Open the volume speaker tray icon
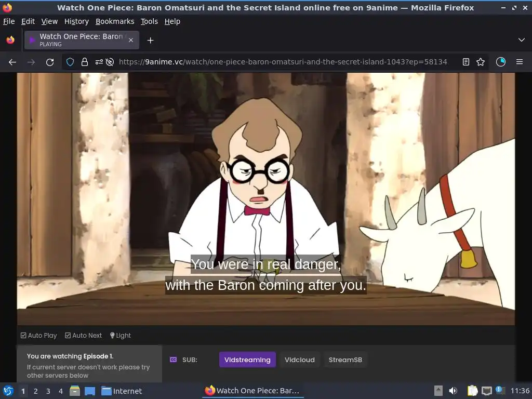 pos(453,391)
